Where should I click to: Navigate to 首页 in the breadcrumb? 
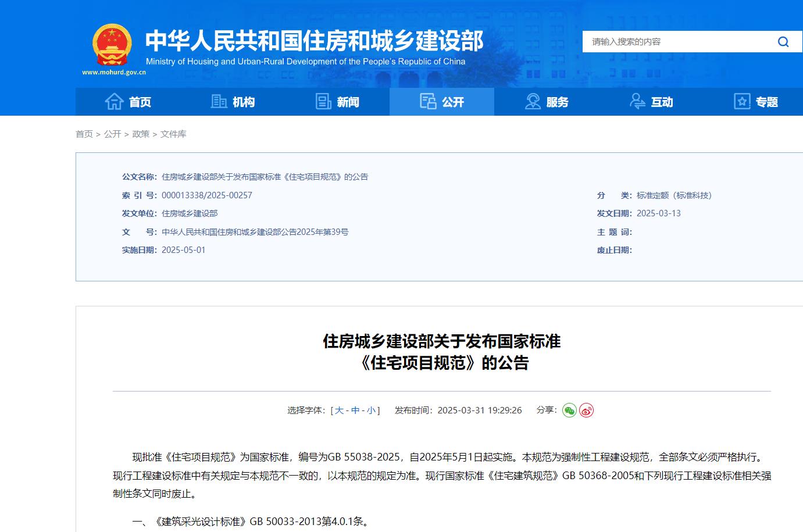coord(85,134)
